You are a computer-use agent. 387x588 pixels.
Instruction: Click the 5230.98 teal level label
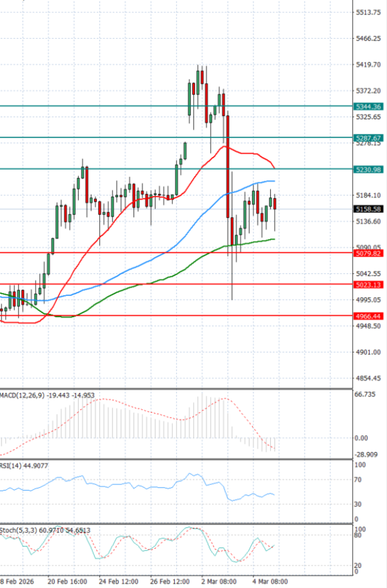coord(369,169)
